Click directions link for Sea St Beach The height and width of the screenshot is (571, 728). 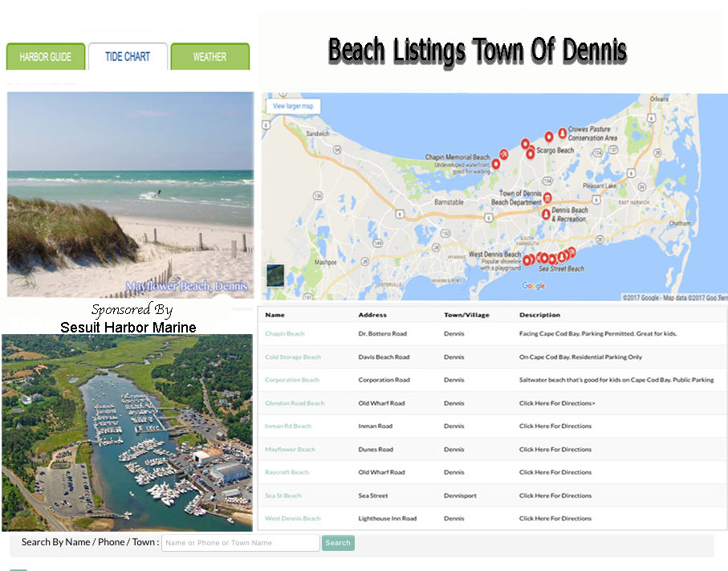pos(555,496)
